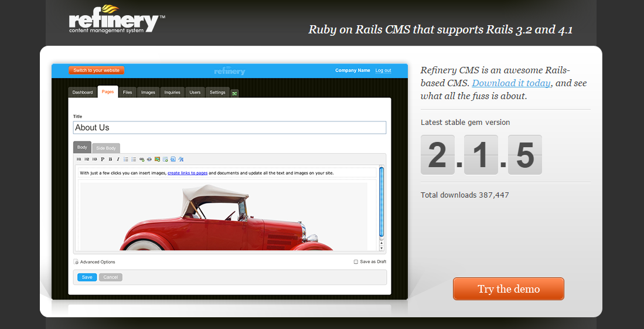Open the Images tab
Screen dimensions: 644x329
point(148,92)
